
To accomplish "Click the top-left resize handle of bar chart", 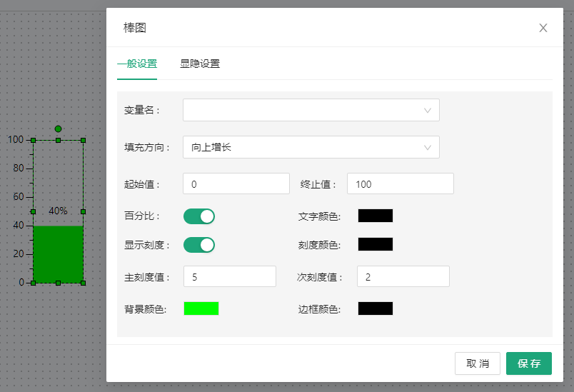I will pos(33,140).
